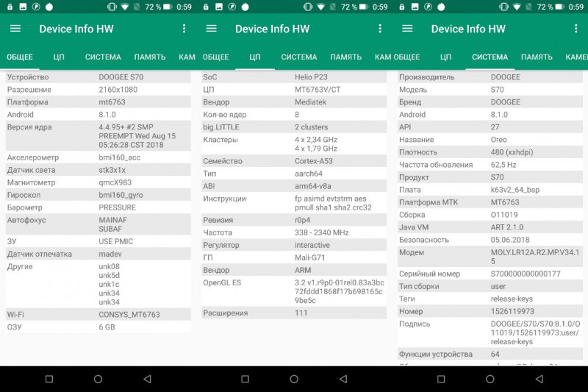The height and width of the screenshot is (392, 588).
Task: Tap the 'Cortex-A53' family value
Action: pyautogui.click(x=314, y=161)
